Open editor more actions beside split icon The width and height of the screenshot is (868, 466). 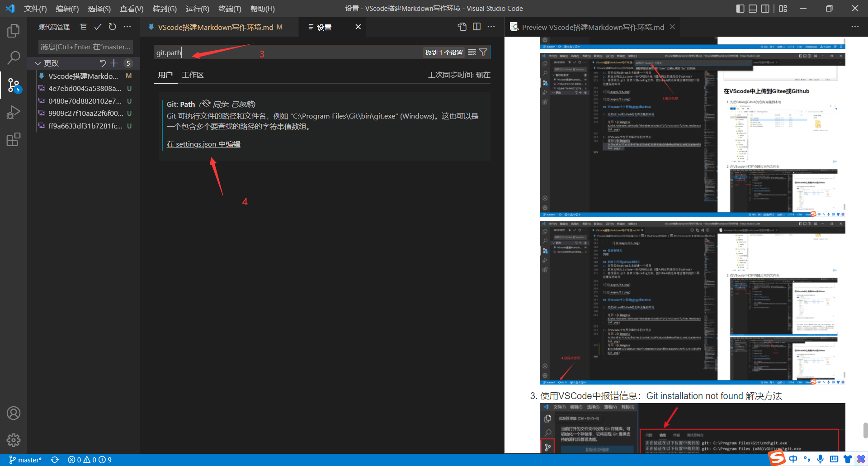click(x=491, y=27)
